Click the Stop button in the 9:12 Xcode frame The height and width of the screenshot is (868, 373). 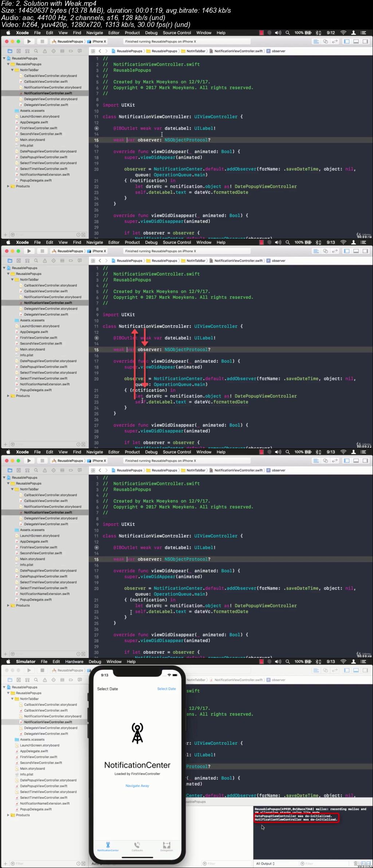[x=42, y=42]
